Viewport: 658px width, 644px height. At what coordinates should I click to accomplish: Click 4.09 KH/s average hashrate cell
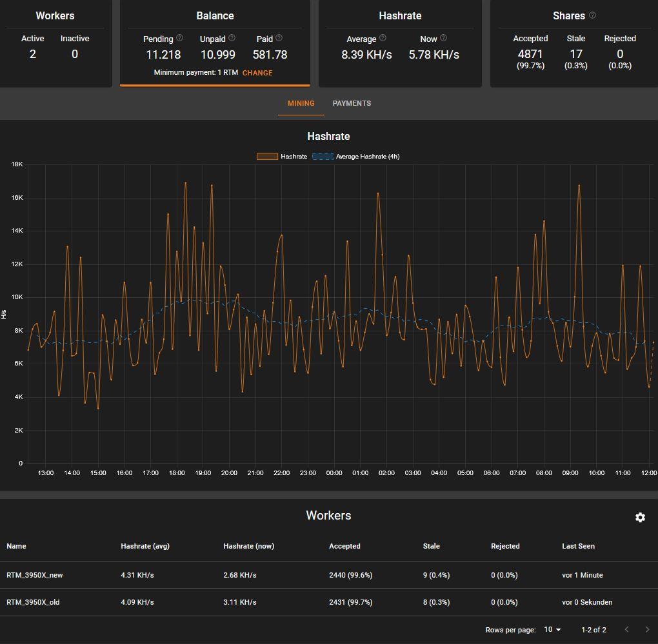137,602
